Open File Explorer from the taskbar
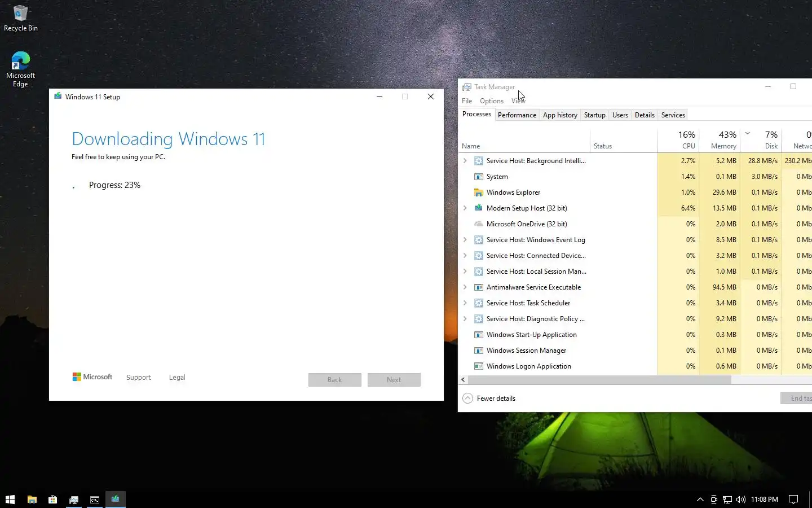 [32, 499]
